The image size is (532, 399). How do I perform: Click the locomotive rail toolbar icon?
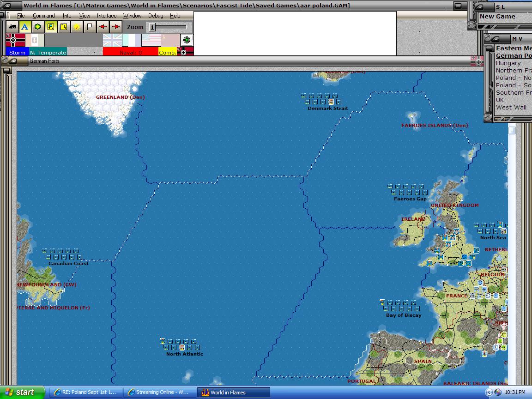tap(12, 27)
